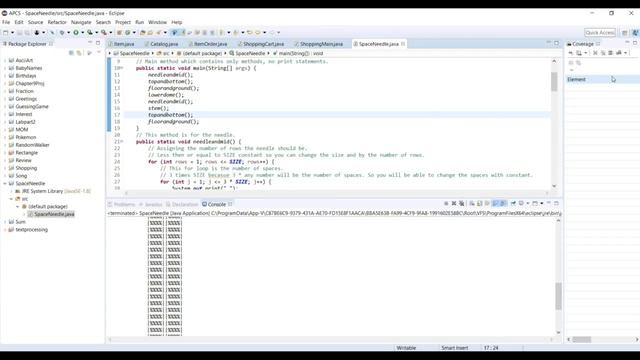The width and height of the screenshot is (640, 360).
Task: Expand the Pokemon project node
Action: (5, 138)
